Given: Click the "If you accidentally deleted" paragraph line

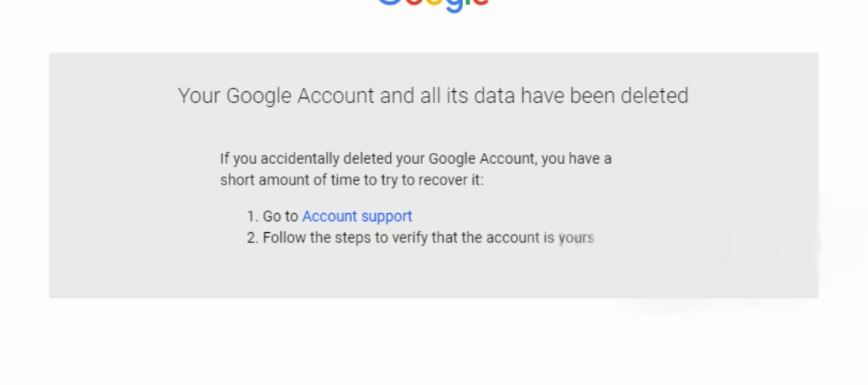Looking at the screenshot, I should (x=415, y=158).
